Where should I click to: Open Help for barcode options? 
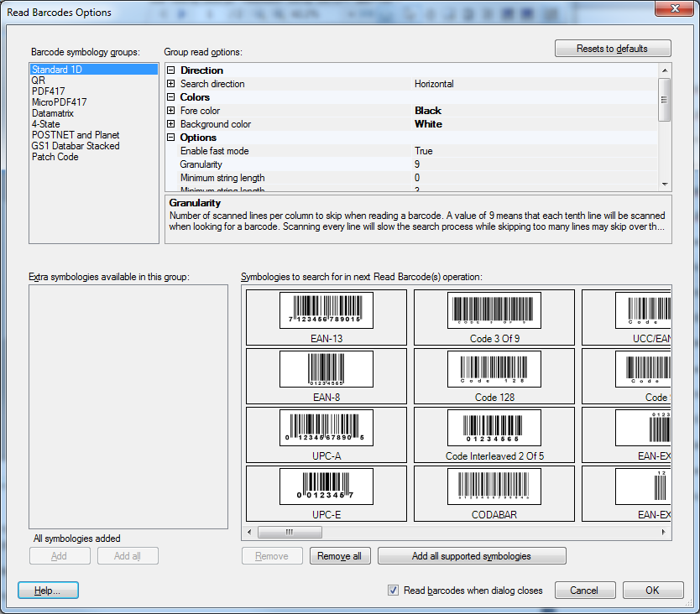[48, 591]
